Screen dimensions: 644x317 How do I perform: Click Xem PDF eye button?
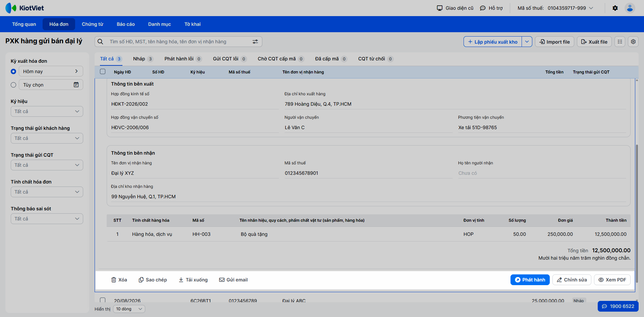[x=612, y=280]
